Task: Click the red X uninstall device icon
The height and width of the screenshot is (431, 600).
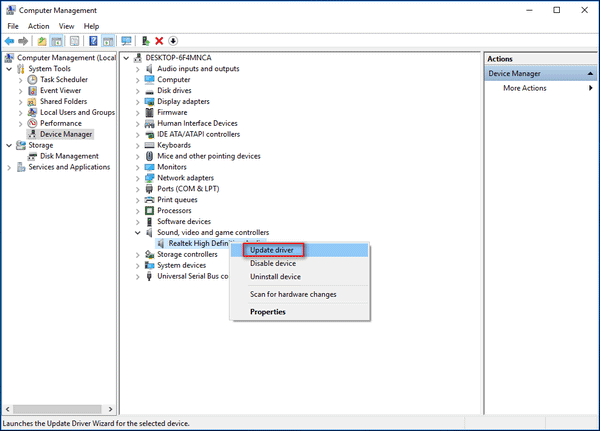Action: (159, 41)
